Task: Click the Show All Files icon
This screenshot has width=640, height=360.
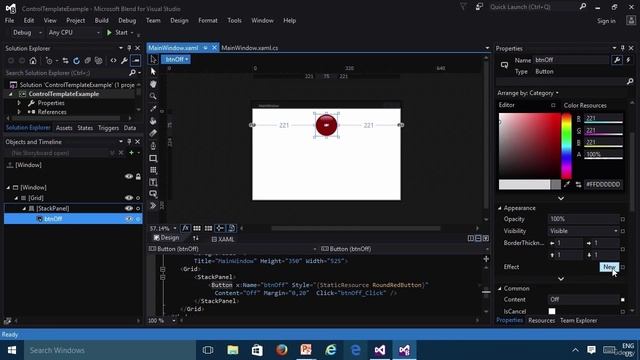Action: coord(98,61)
